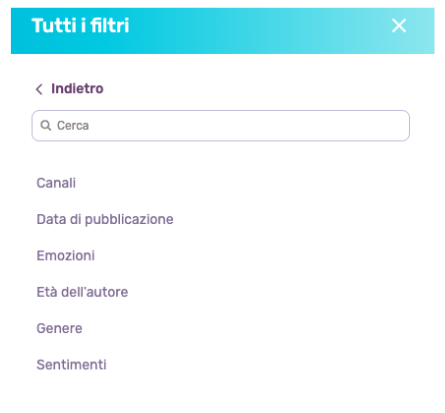Close the Tutti i filtri panel
This screenshot has width=445, height=413.
pyautogui.click(x=399, y=26)
